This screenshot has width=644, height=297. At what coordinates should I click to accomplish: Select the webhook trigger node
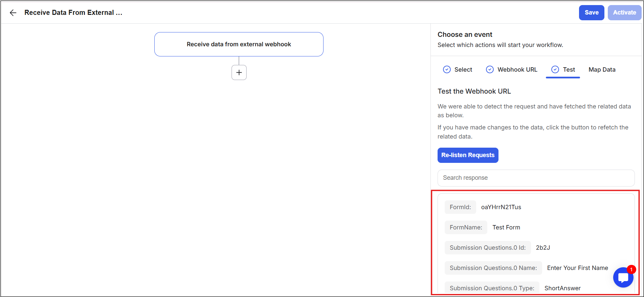(x=239, y=44)
